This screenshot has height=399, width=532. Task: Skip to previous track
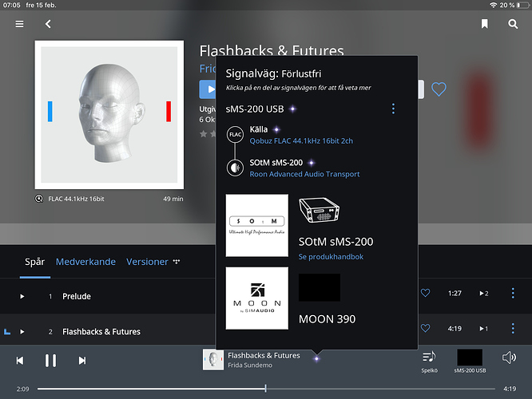pyautogui.click(x=20, y=361)
